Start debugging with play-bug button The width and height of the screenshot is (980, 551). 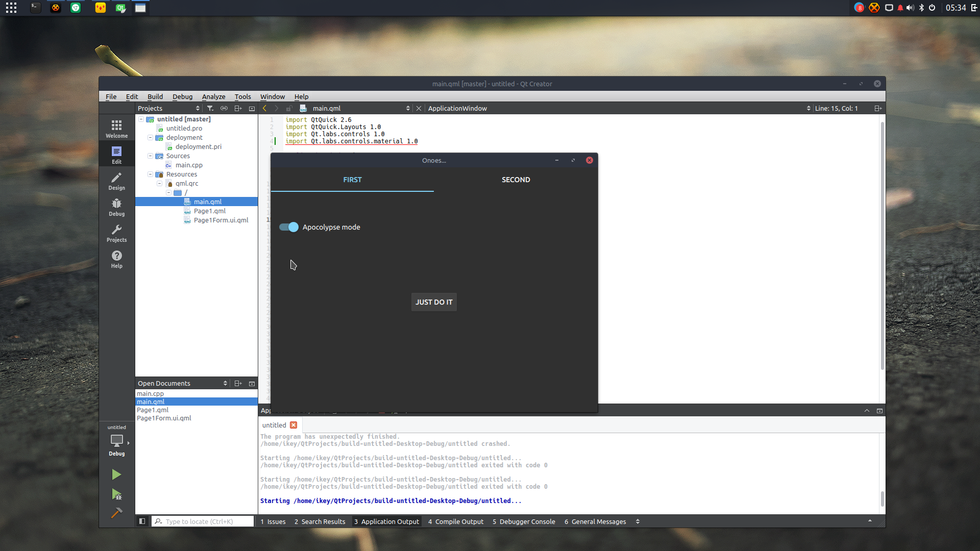pos(116,494)
